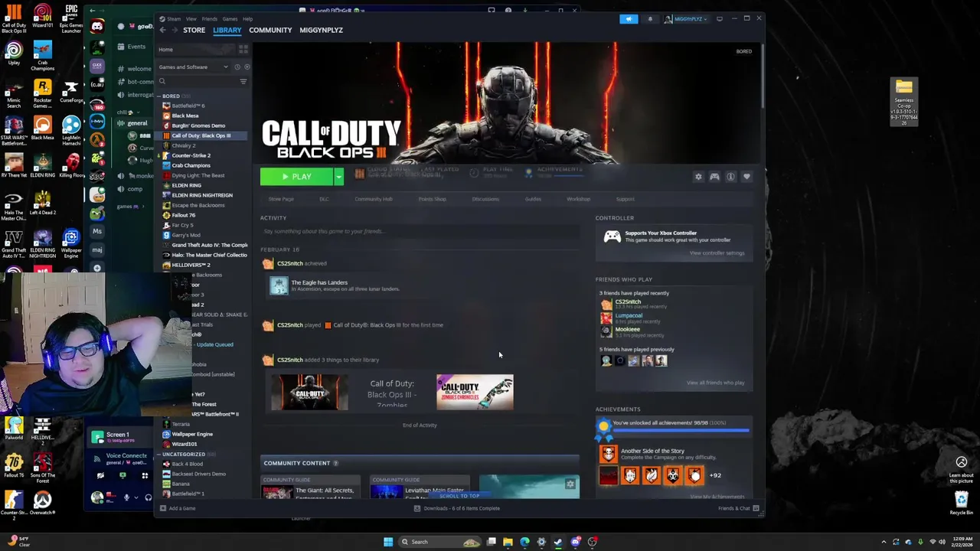Image resolution: width=980 pixels, height=551 pixels.
Task: Open Rockstar Games desktop shortcut
Action: click(x=43, y=94)
